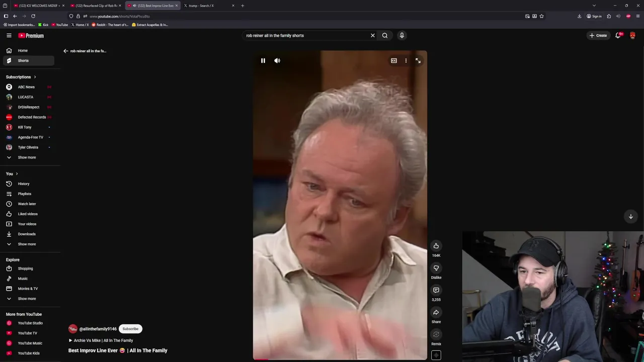Run the YouTube search with magnifier button
This screenshot has width=644, height=362.
[385, 35]
